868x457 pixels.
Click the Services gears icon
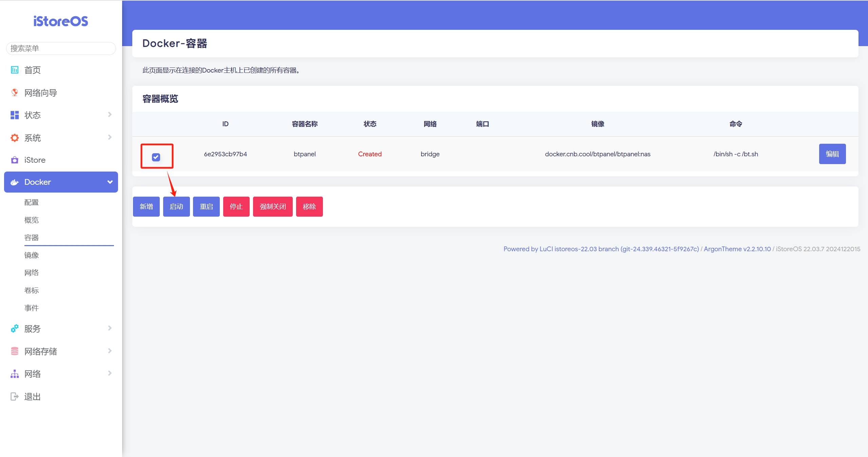point(15,329)
